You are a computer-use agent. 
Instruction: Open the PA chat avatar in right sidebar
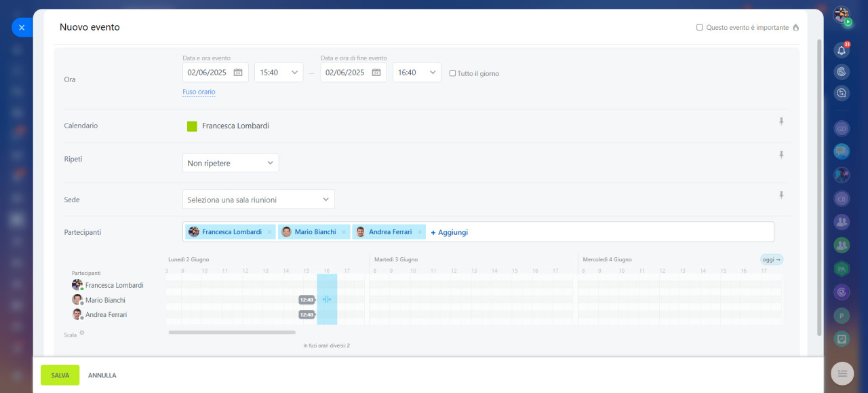coord(842,269)
